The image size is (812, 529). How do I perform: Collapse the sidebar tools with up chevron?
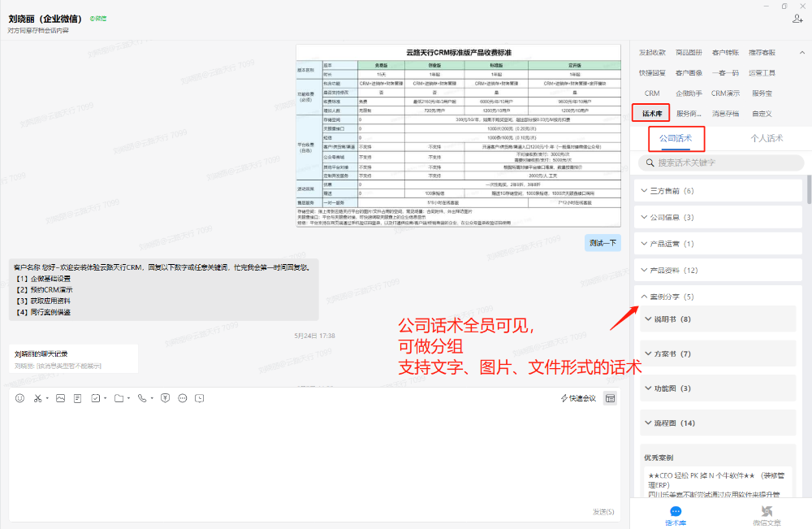point(802,52)
